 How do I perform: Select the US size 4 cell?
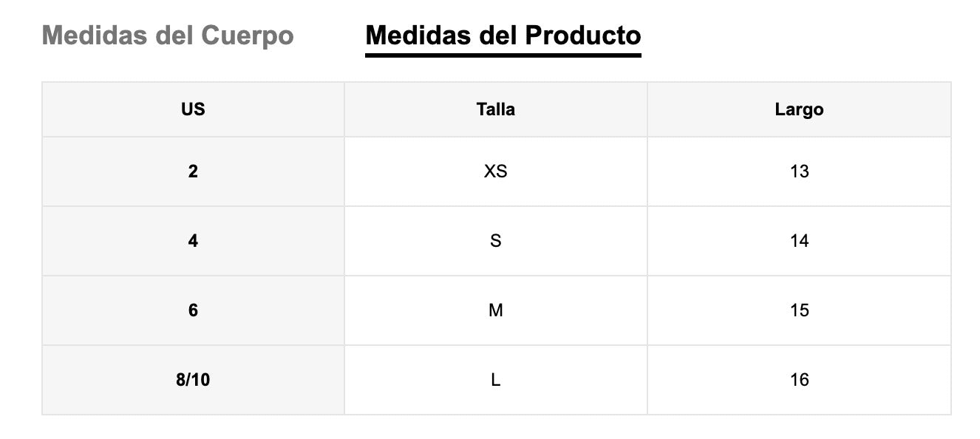pyautogui.click(x=193, y=241)
